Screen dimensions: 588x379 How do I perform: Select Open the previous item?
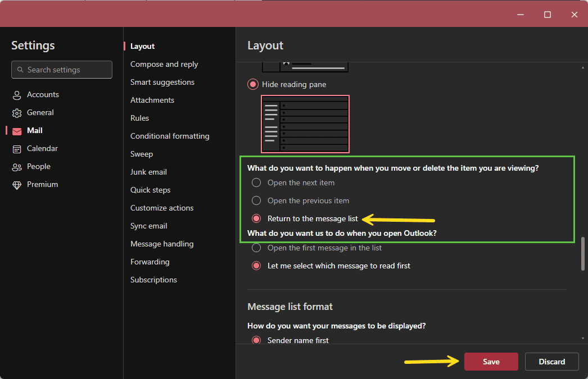[x=256, y=200]
